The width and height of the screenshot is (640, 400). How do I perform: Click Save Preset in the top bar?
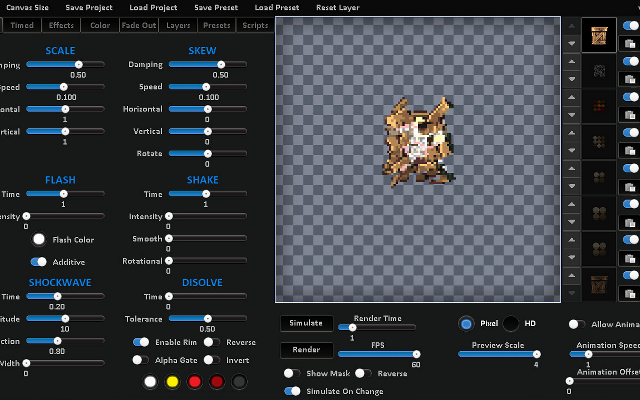coord(216,7)
